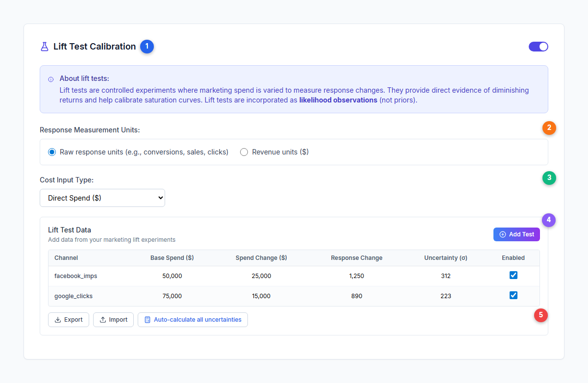
Task: Click uncertainty value 223
Action: [446, 296]
